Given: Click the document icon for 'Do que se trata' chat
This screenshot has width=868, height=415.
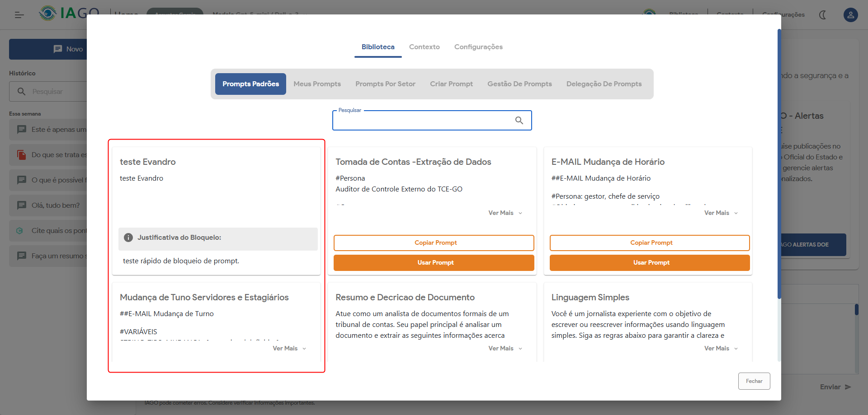Looking at the screenshot, I should (x=21, y=155).
